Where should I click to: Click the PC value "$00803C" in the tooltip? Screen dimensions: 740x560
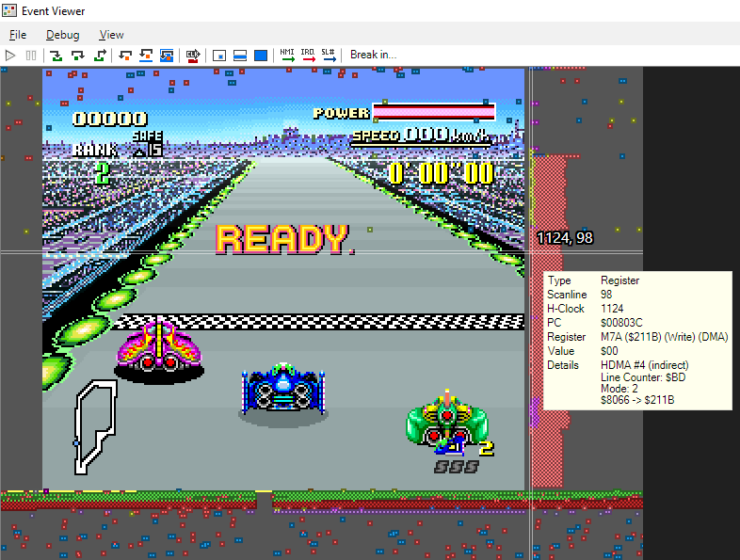(x=621, y=323)
